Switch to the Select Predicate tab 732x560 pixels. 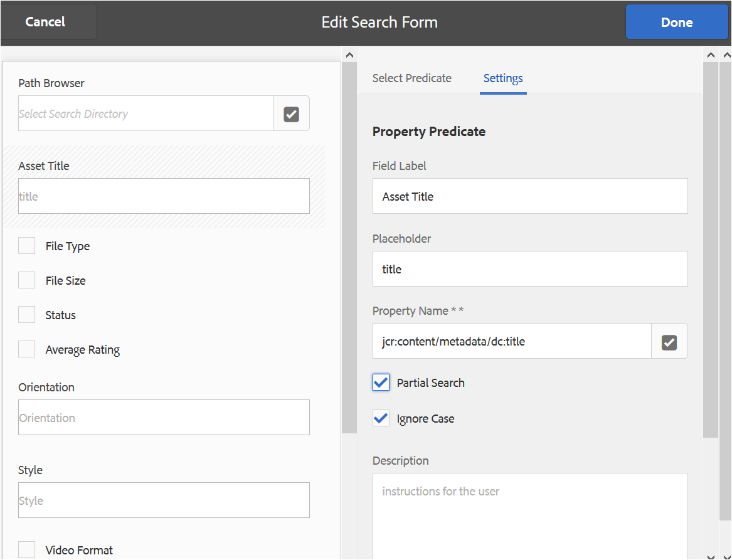click(x=411, y=78)
